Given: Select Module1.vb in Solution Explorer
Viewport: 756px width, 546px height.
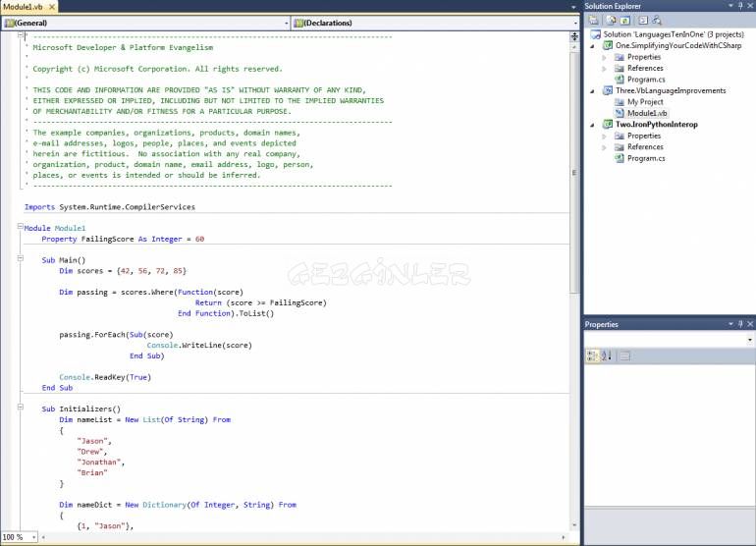Looking at the screenshot, I should pyautogui.click(x=647, y=113).
